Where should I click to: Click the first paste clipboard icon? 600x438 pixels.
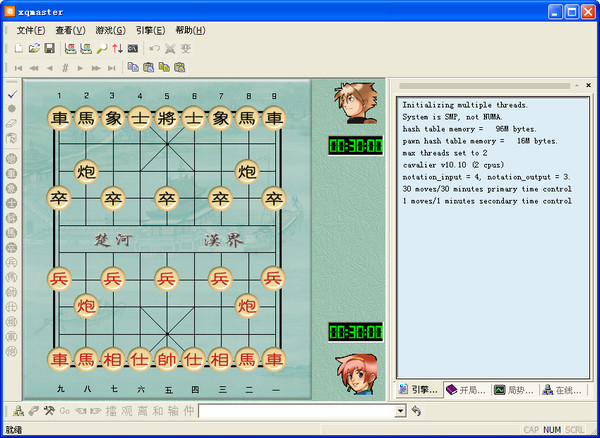click(148, 67)
